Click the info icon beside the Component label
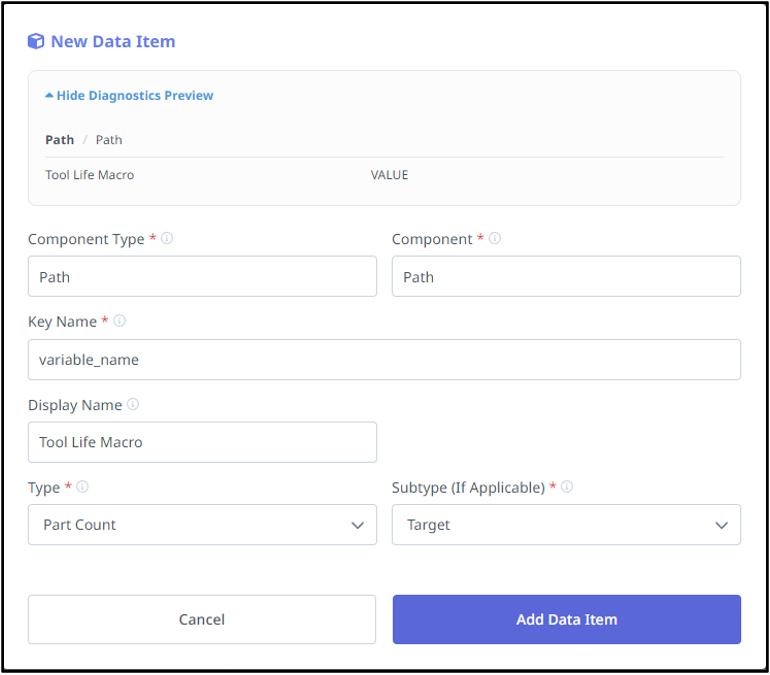 click(495, 239)
